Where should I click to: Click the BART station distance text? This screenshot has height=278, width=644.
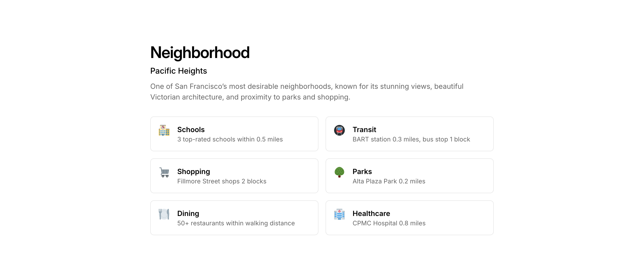[411, 139]
